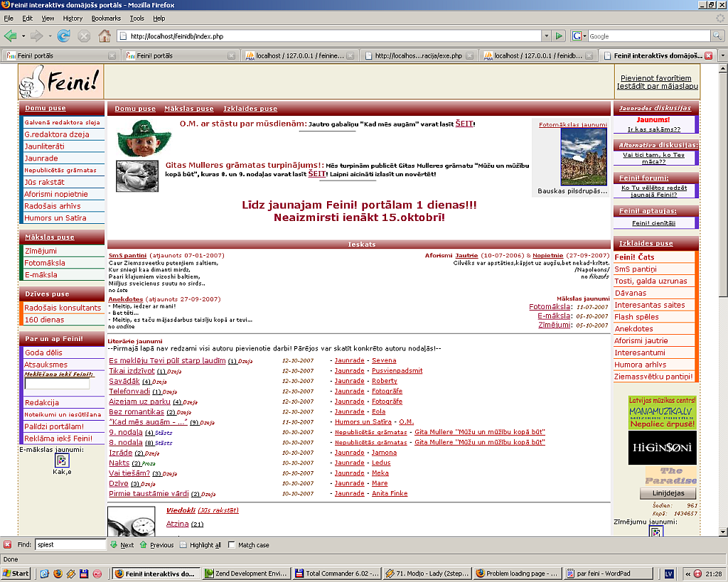Click the Google search engine icon
This screenshot has height=582, width=728.
pyautogui.click(x=577, y=36)
